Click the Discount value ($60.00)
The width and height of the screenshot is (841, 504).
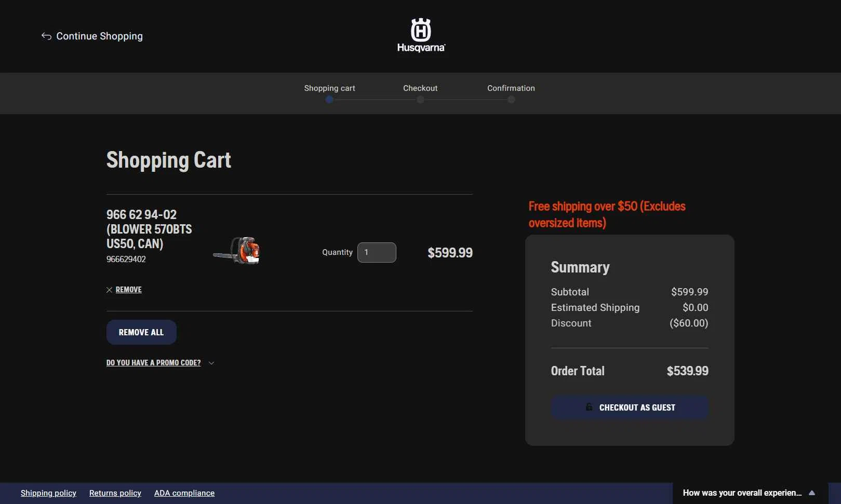point(689,323)
